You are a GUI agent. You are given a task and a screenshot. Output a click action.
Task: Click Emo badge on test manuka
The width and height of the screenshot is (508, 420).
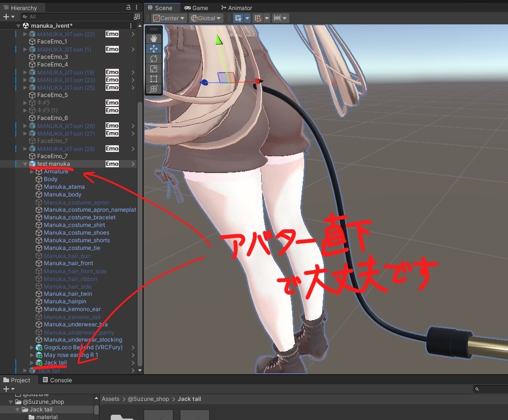coord(112,164)
